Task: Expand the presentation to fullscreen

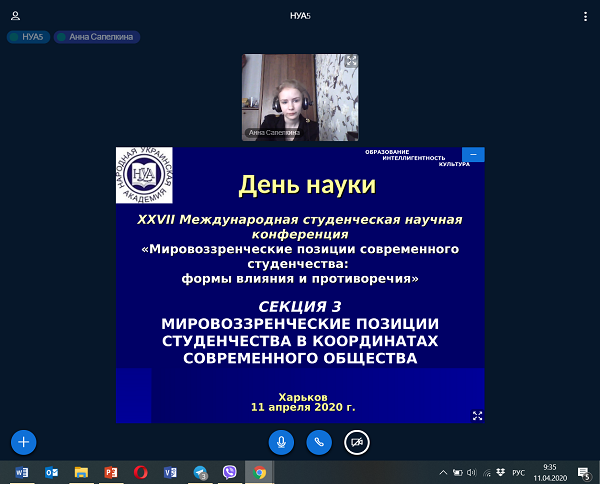Action: pos(477,415)
